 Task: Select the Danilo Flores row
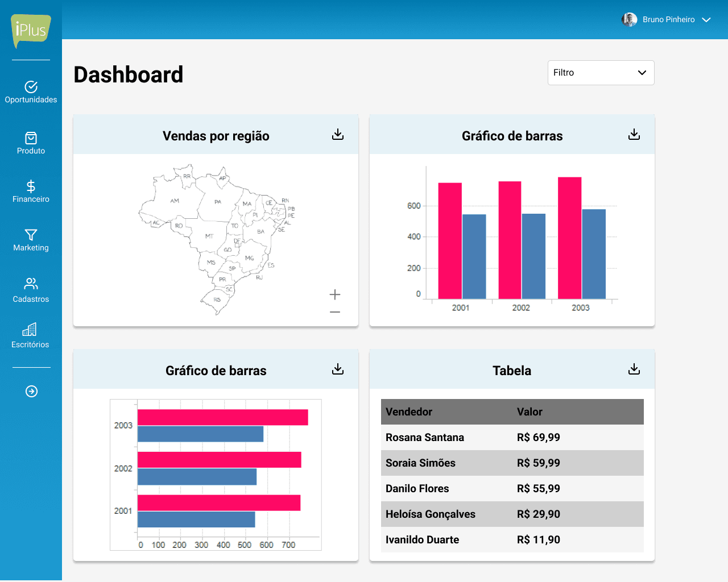point(512,489)
